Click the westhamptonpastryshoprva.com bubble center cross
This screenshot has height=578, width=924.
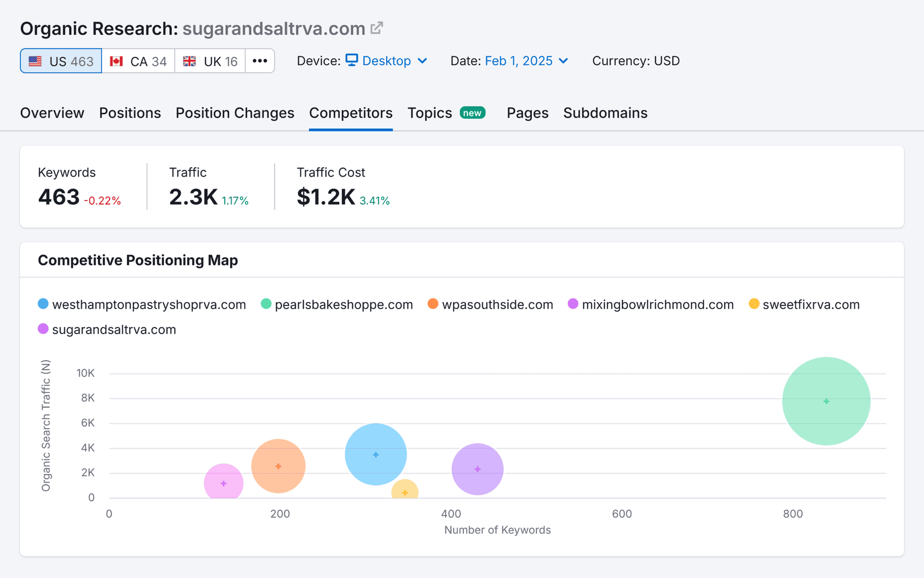[x=375, y=454]
